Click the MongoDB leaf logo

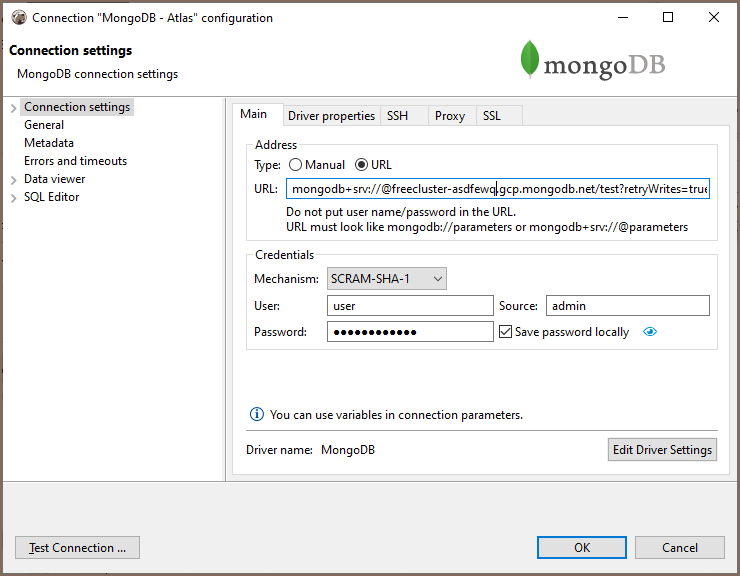[529, 60]
